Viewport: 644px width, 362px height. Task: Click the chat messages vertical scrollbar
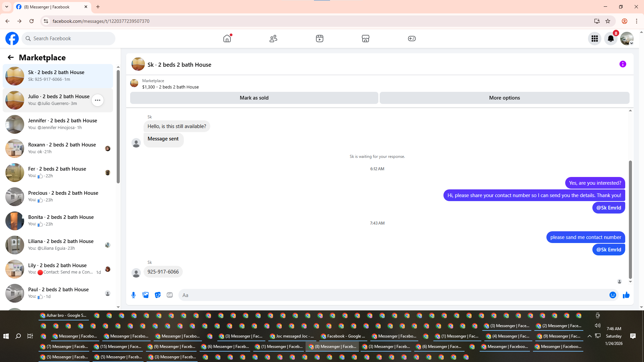tap(630, 220)
